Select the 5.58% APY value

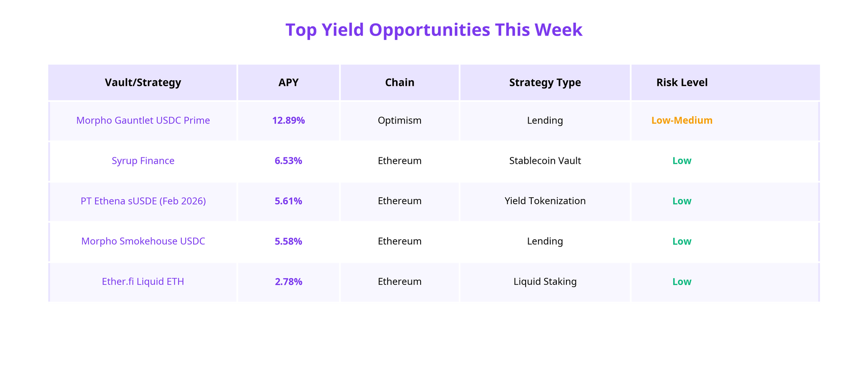coord(288,241)
